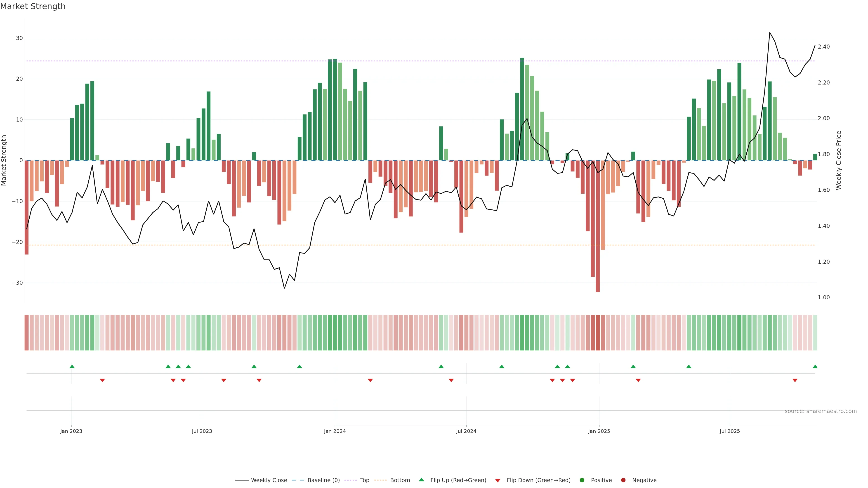Click the Bottom legend dashed line
This screenshot has height=488, width=868.
[x=380, y=480]
